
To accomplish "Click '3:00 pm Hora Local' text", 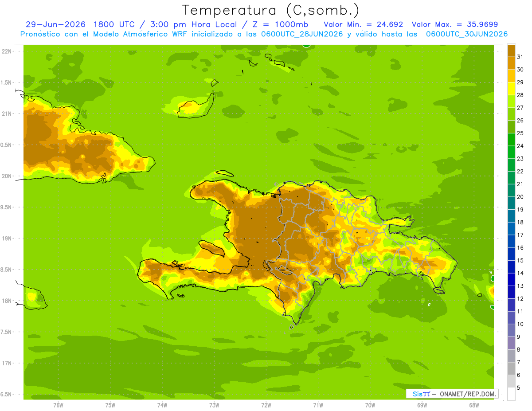I will point(195,24).
